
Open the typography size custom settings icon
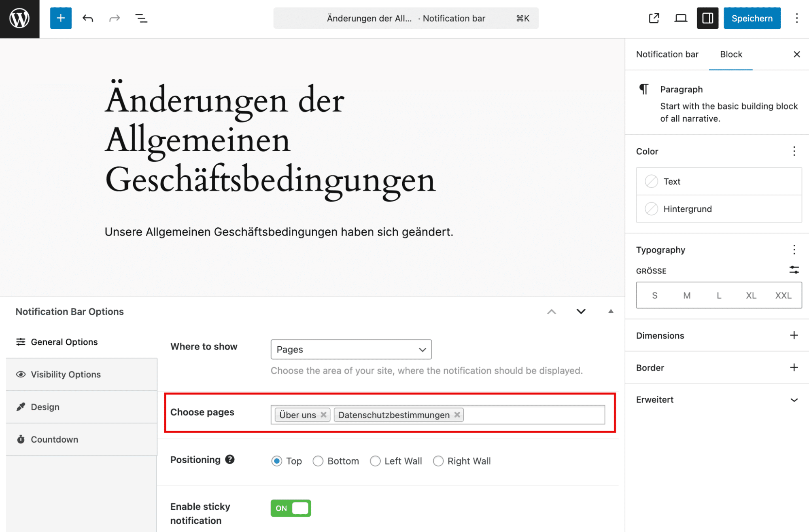(x=794, y=270)
